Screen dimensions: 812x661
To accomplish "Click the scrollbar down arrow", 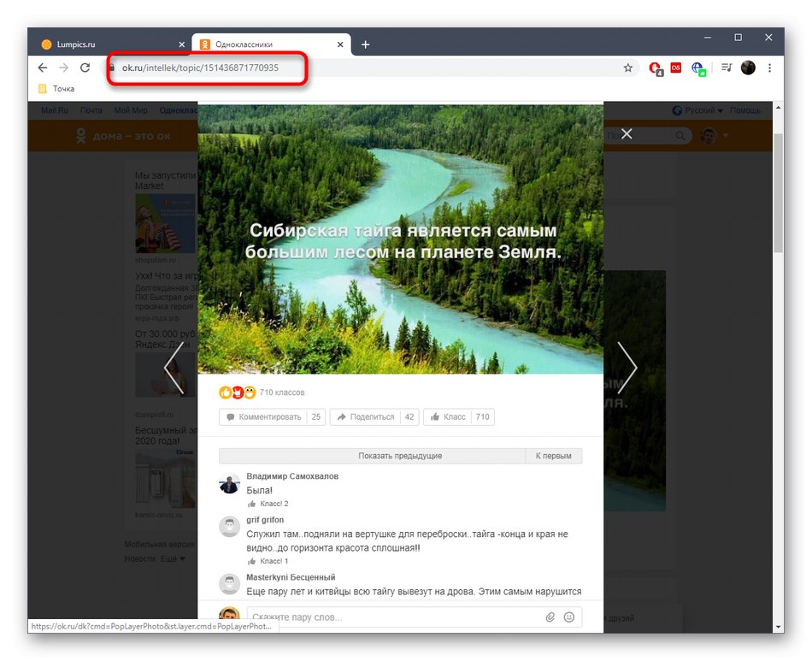I will [778, 627].
